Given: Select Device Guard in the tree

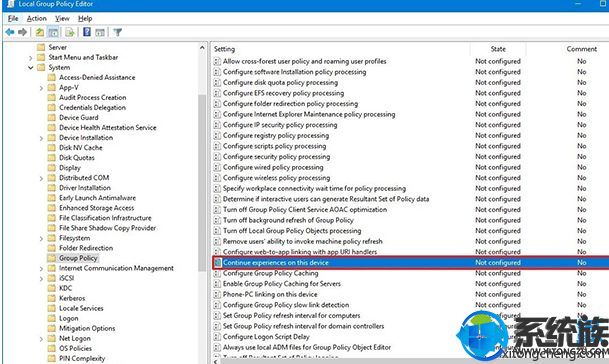Looking at the screenshot, I should click(78, 117).
